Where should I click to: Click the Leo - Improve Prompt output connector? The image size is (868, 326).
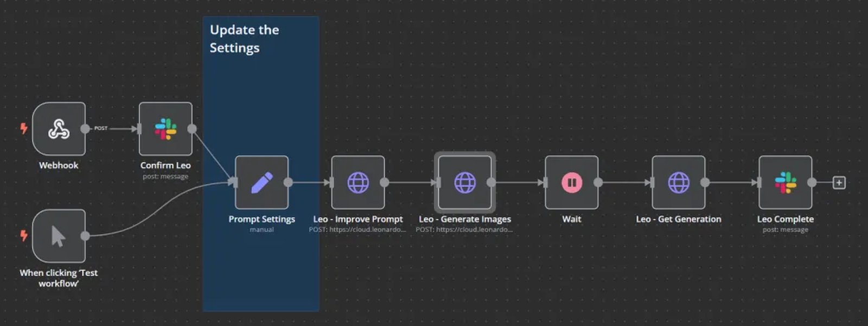pos(385,183)
